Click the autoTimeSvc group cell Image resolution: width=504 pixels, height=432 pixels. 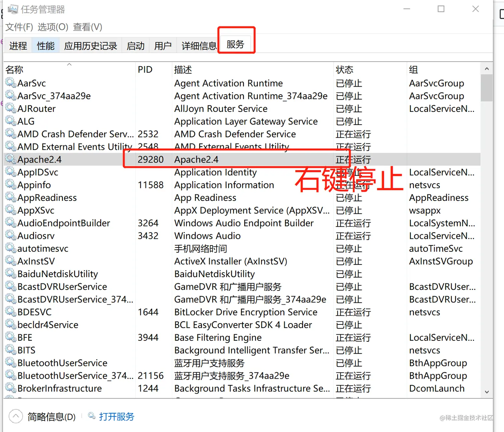pyautogui.click(x=436, y=248)
